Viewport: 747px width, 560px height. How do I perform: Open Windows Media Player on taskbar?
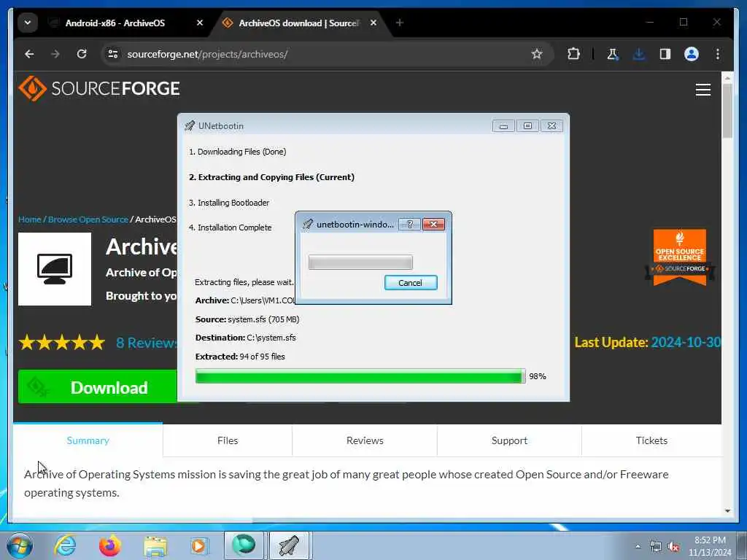[x=199, y=545]
